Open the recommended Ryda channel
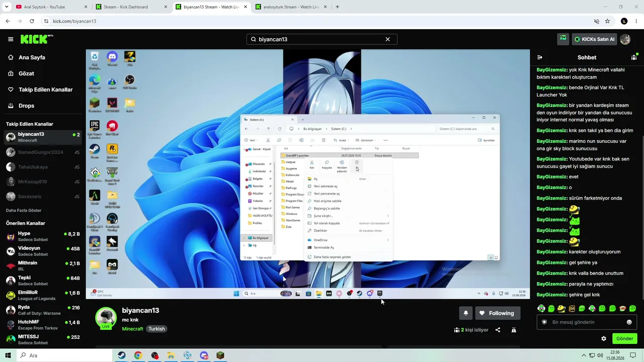Image resolution: width=644 pixels, height=362 pixels. (x=43, y=310)
